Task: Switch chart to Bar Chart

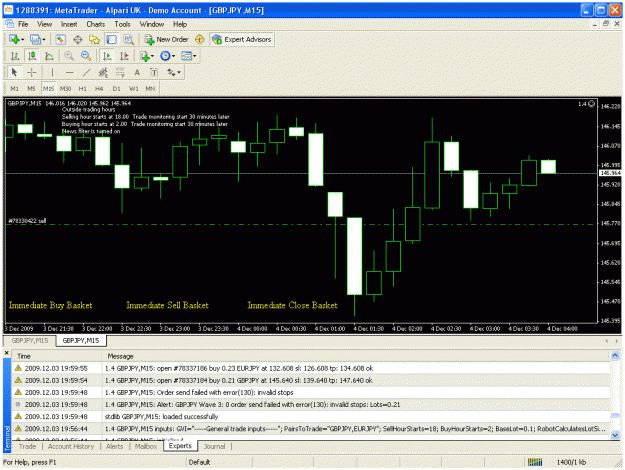Action: (15, 56)
